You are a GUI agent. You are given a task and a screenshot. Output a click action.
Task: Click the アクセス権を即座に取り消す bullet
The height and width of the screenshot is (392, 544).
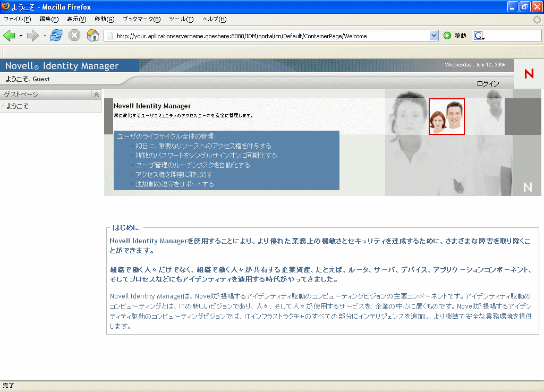pyautogui.click(x=174, y=175)
